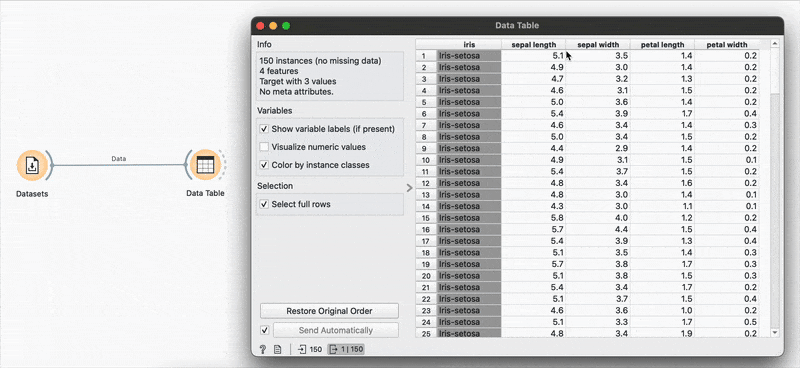
Task: Click Restore Original Order button
Action: point(329,311)
